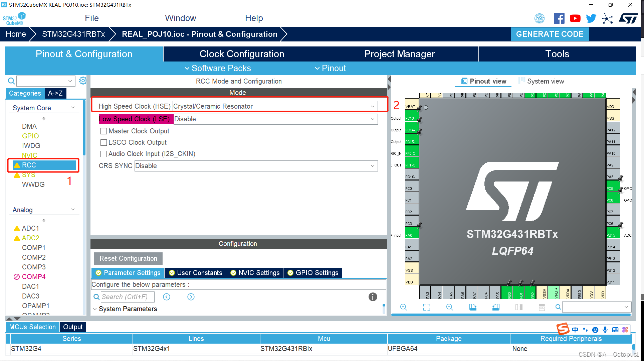Click the ST logo in the top bar

pos(628,18)
